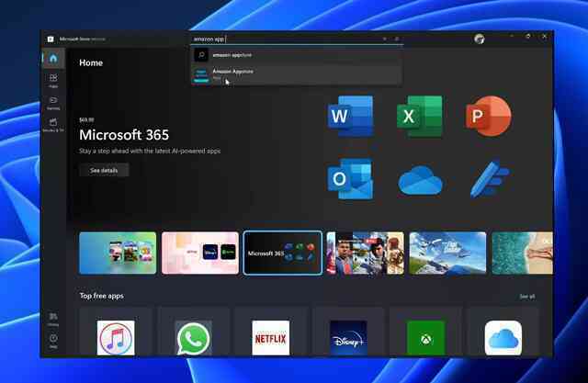Open the Movies & TV sidebar section

(53, 125)
